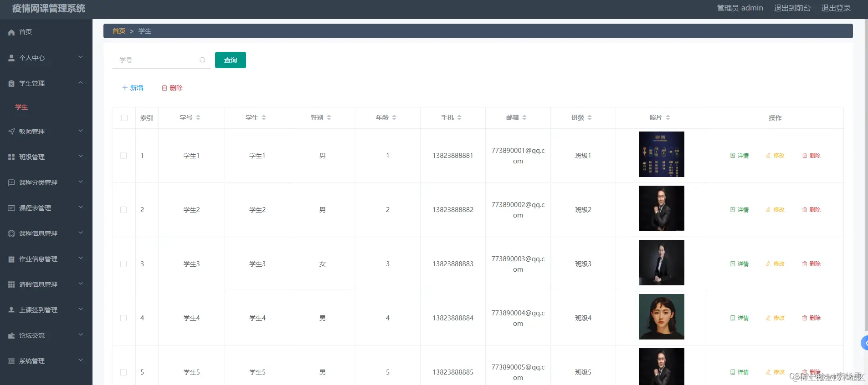Click the 删除 batch delete button above the table

[172, 88]
